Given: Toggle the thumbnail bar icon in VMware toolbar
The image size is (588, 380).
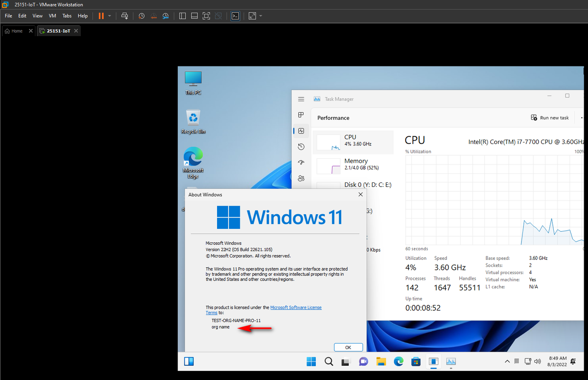Looking at the screenshot, I should [x=194, y=16].
